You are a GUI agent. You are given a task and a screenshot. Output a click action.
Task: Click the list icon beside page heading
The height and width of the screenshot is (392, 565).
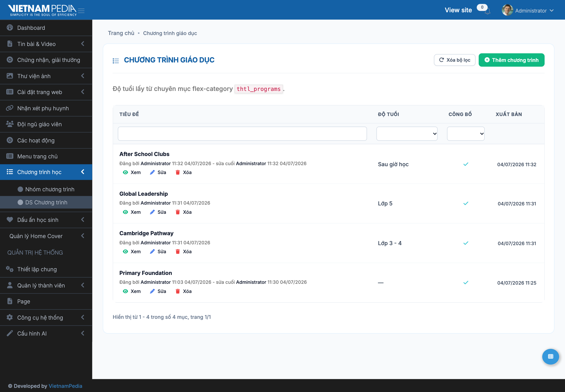[116, 61]
